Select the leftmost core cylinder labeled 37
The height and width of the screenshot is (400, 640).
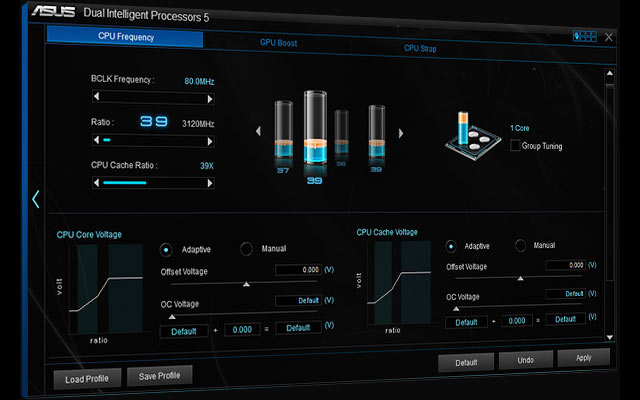[282, 135]
